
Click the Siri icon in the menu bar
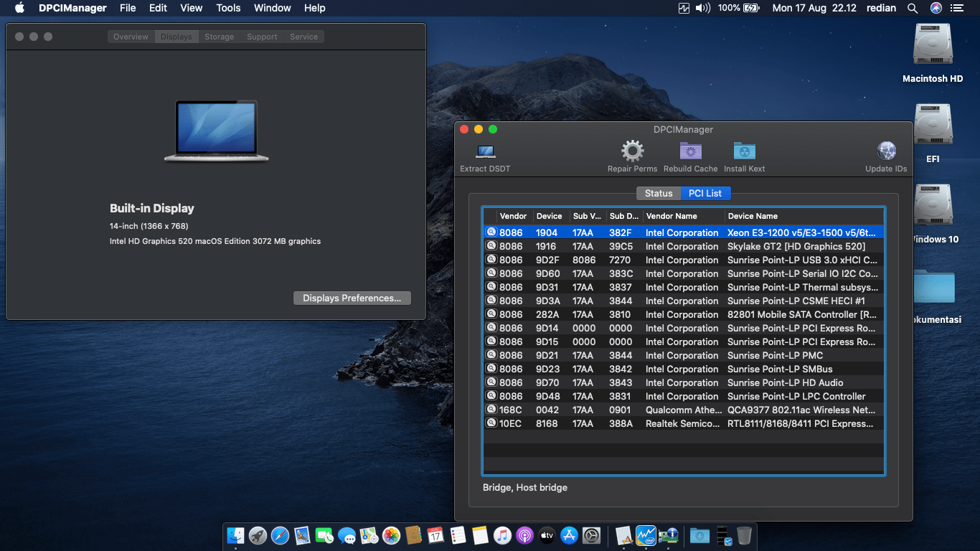pos(936,8)
